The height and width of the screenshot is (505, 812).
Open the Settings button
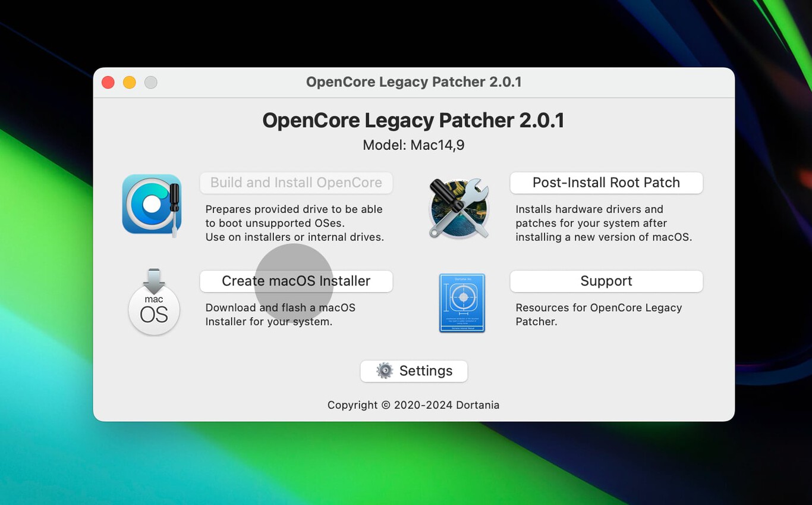pos(414,371)
